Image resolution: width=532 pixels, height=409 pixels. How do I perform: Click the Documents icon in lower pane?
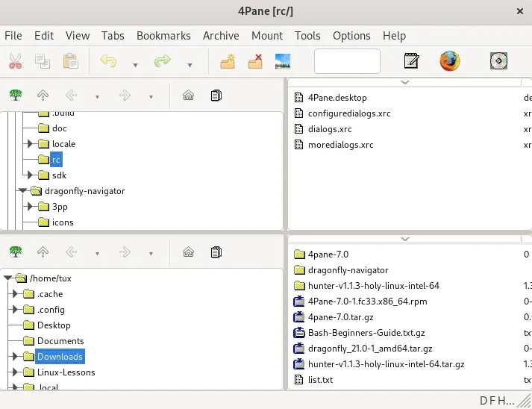click(x=216, y=252)
